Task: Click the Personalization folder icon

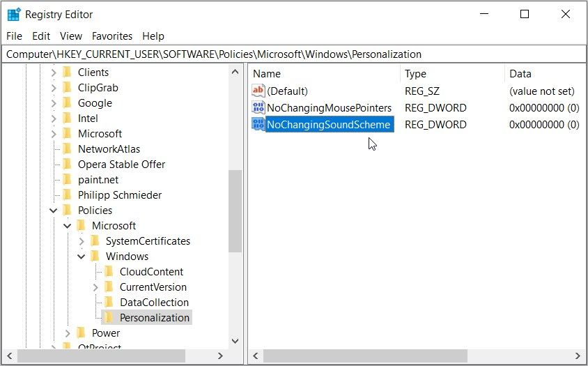Action: click(109, 318)
